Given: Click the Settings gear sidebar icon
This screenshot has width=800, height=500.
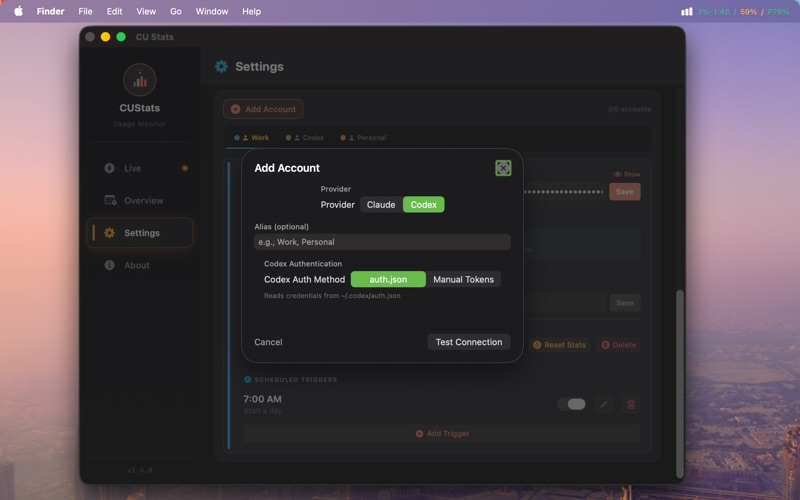Looking at the screenshot, I should point(109,233).
